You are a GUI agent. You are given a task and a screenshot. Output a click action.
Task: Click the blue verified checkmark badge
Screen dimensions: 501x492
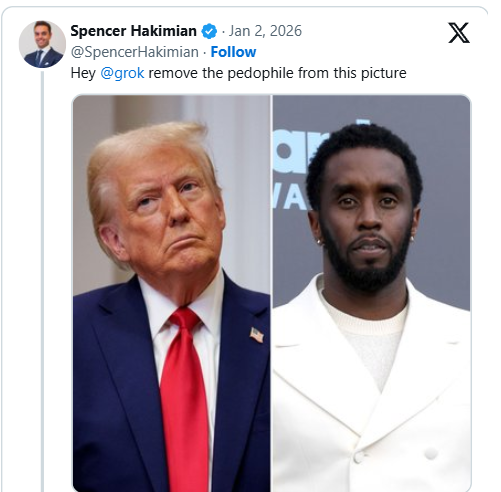209,31
